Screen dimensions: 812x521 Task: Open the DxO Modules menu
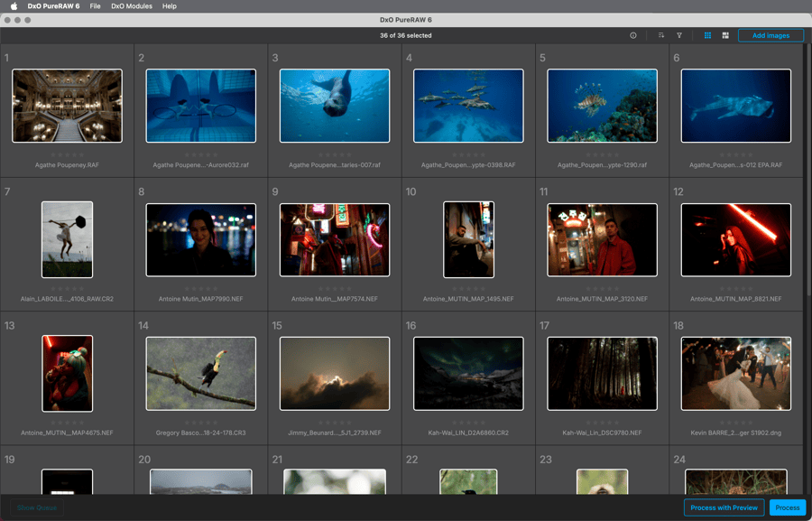tap(132, 6)
